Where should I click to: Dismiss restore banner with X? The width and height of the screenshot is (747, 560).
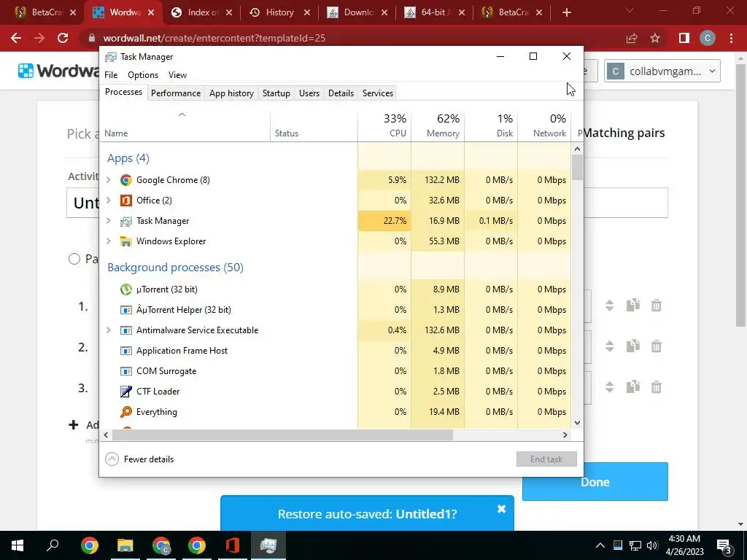click(501, 509)
